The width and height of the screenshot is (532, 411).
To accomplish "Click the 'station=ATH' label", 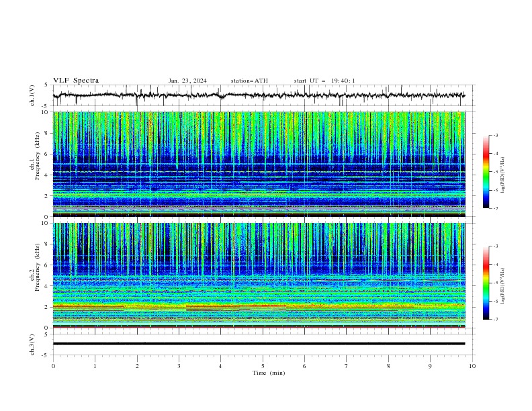I will click(x=249, y=81).
